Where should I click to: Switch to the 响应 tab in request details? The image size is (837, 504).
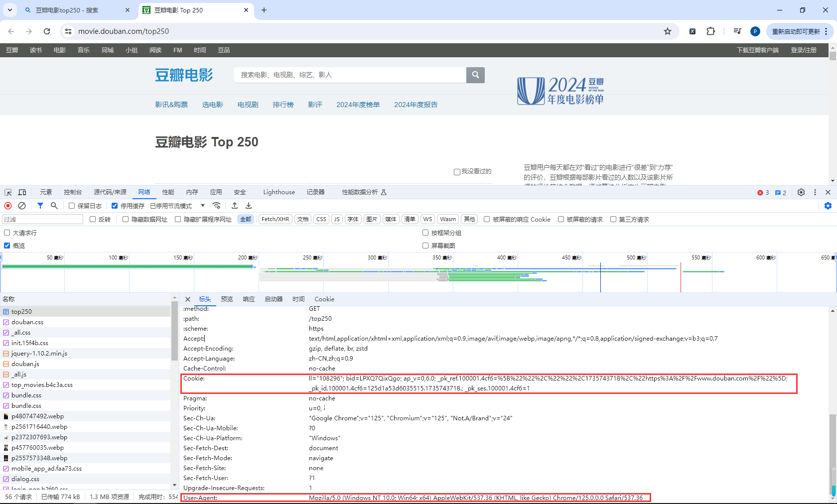point(249,299)
